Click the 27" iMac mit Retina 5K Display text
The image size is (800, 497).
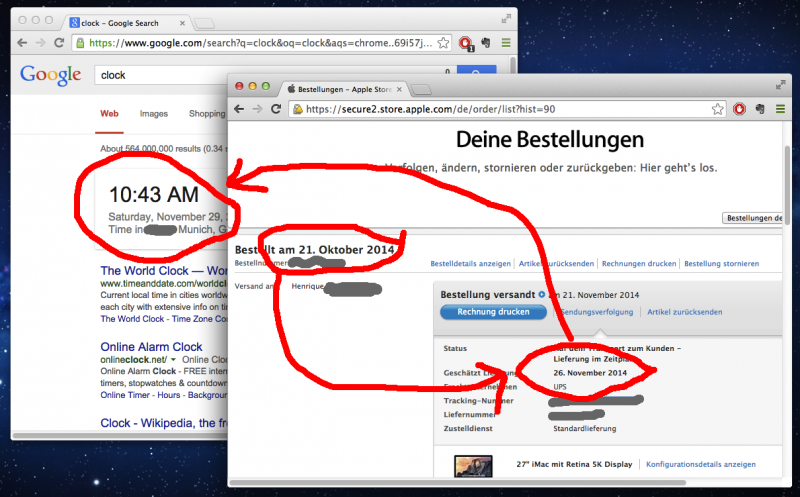(574, 464)
